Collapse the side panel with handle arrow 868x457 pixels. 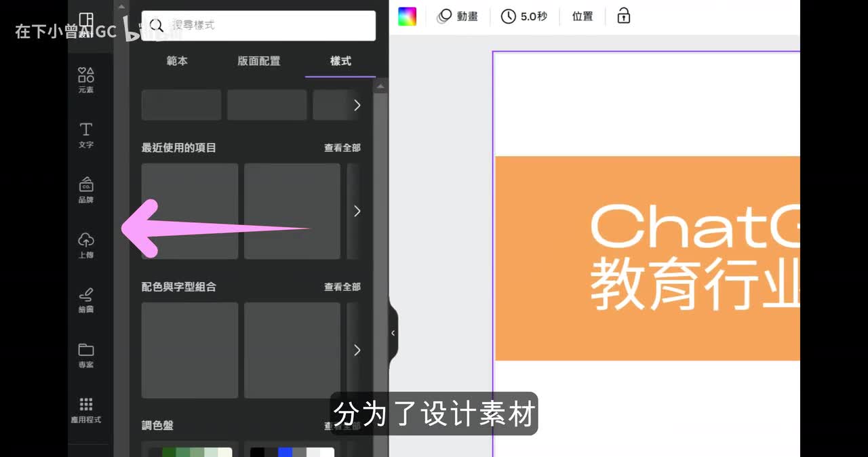(393, 333)
